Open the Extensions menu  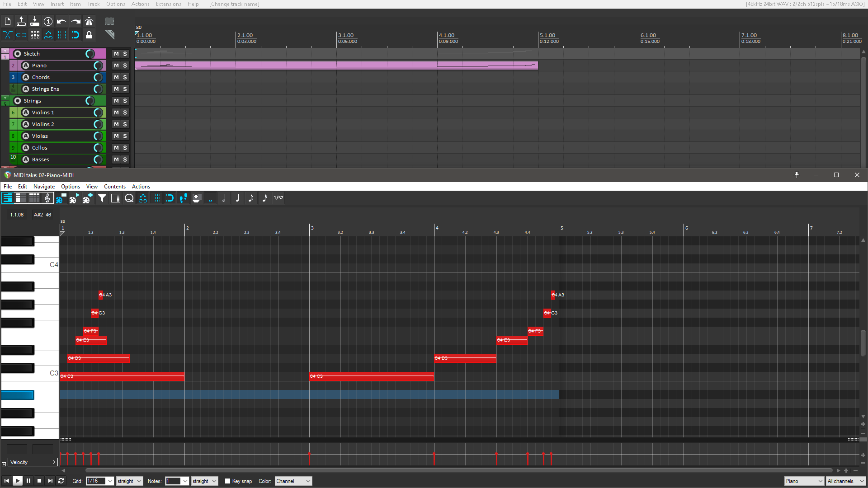pyautogui.click(x=168, y=4)
